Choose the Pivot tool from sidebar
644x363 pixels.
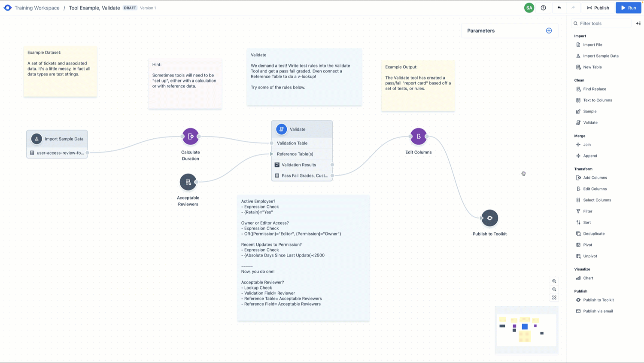pyautogui.click(x=587, y=245)
